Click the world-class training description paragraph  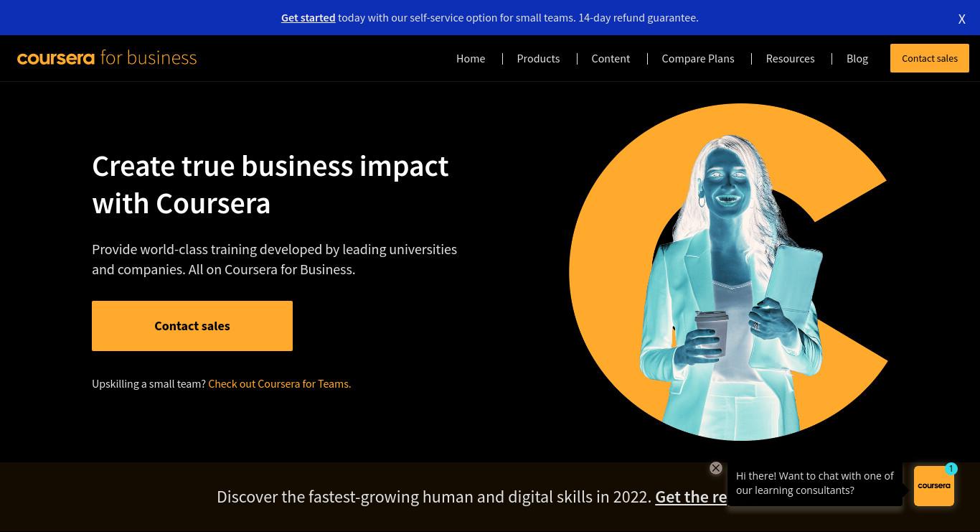click(x=274, y=259)
